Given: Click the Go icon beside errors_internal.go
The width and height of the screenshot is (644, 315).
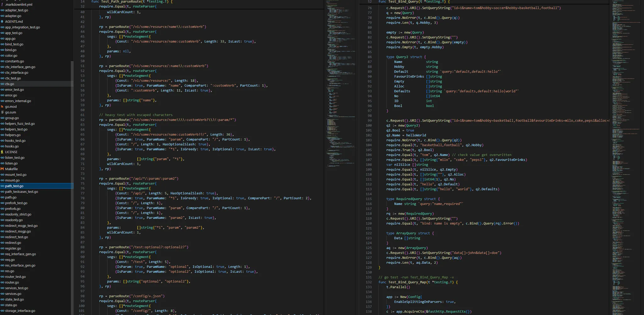Looking at the screenshot, I should (x=2, y=101).
